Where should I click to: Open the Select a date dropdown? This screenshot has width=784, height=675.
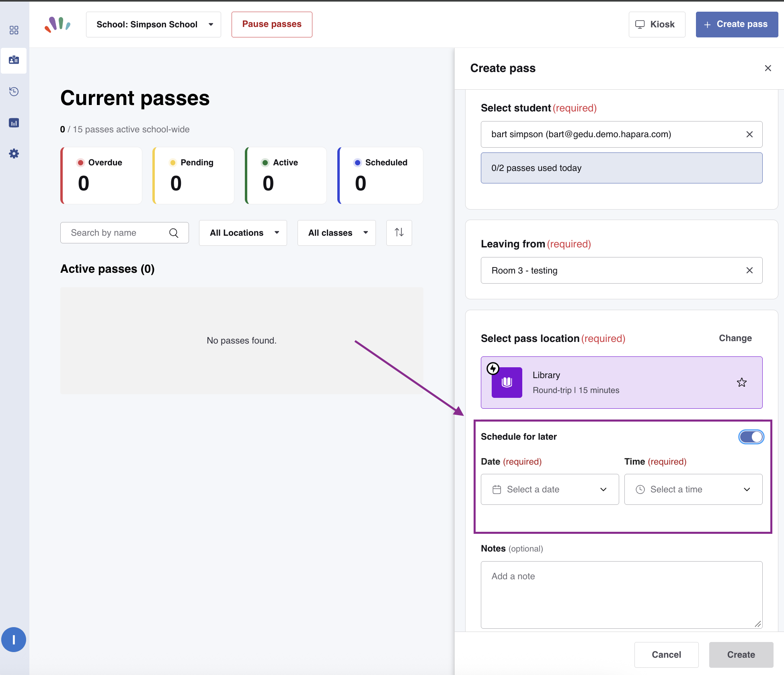pyautogui.click(x=550, y=490)
